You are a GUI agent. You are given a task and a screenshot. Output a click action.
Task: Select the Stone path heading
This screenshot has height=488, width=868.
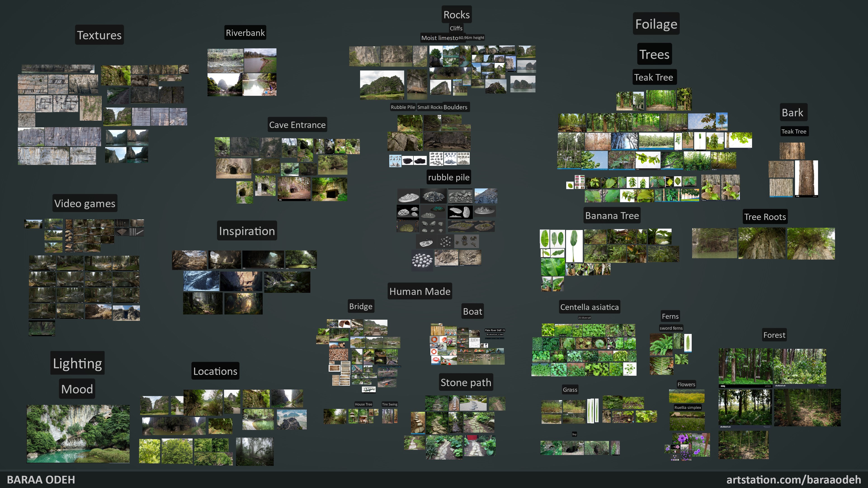(466, 382)
